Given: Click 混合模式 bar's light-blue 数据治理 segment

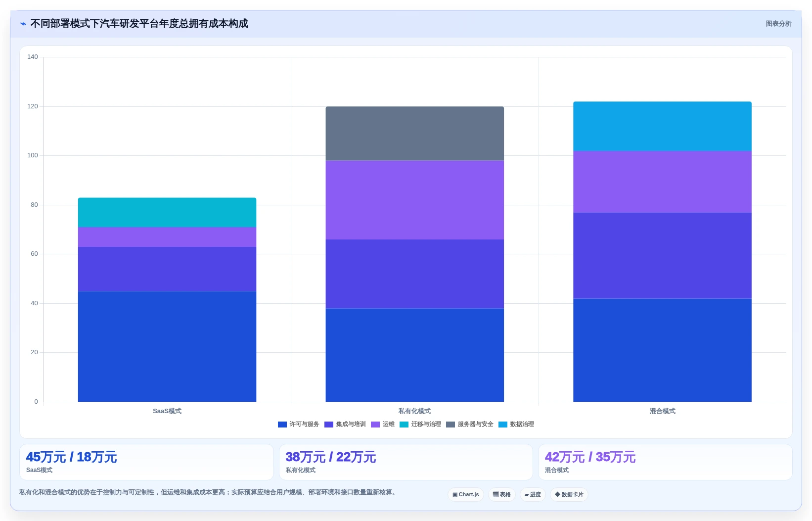Looking at the screenshot, I should point(663,126).
